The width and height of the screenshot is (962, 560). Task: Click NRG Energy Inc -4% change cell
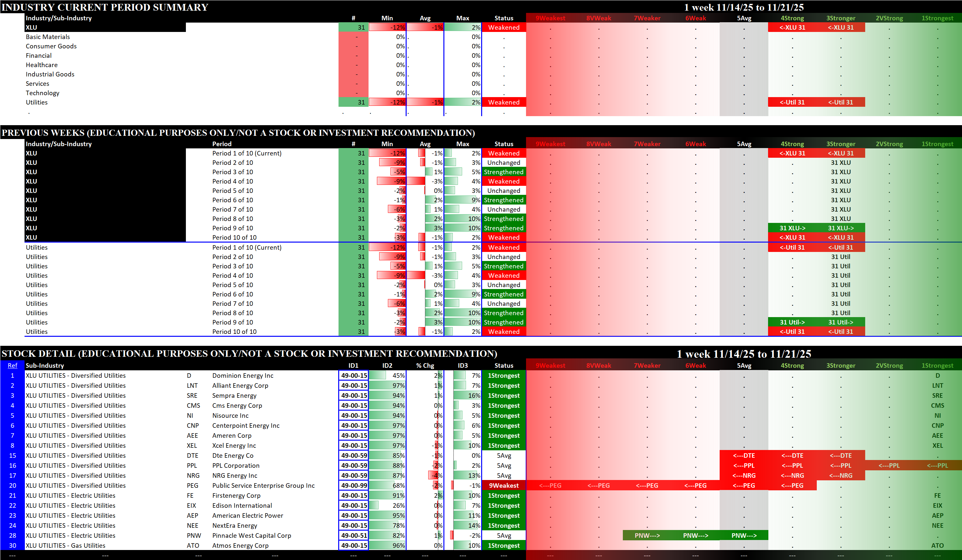[435, 476]
